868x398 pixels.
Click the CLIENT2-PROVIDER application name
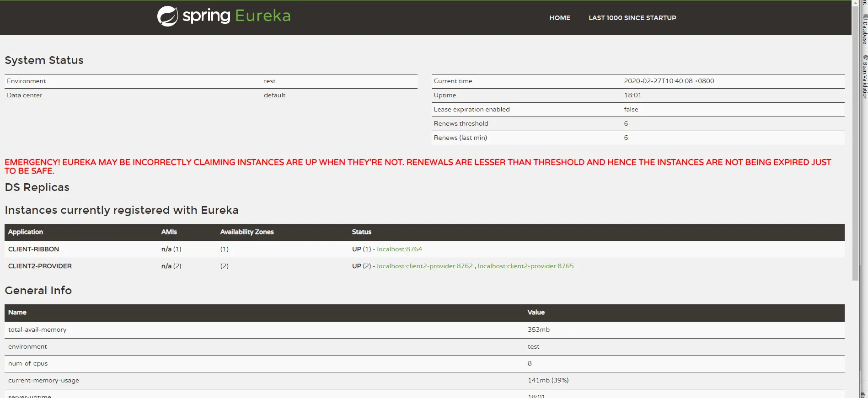pyautogui.click(x=40, y=266)
